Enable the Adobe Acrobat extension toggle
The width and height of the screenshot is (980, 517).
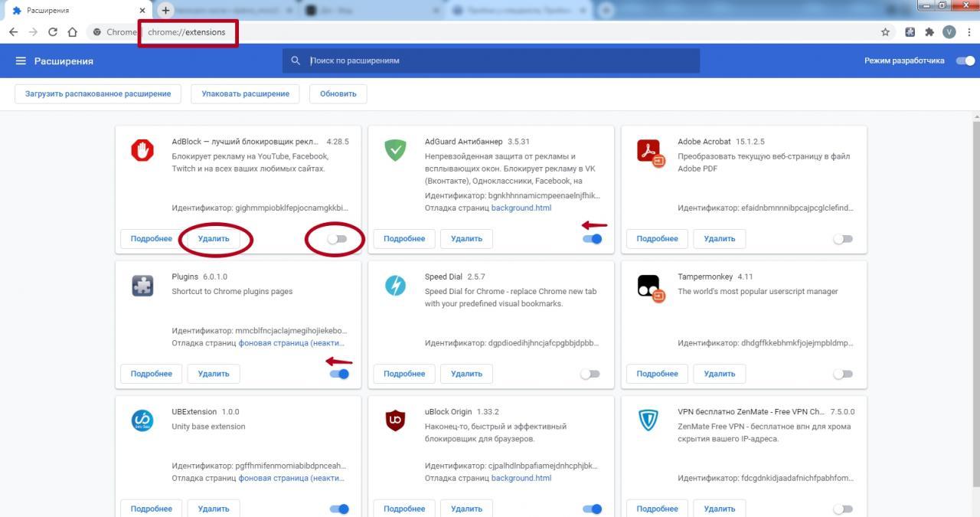point(843,239)
